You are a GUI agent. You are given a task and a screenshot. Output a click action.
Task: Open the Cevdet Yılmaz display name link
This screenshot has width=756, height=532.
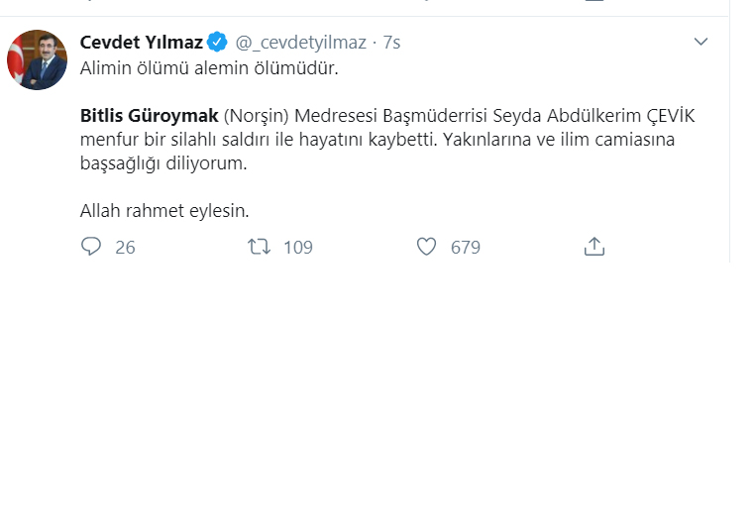141,43
